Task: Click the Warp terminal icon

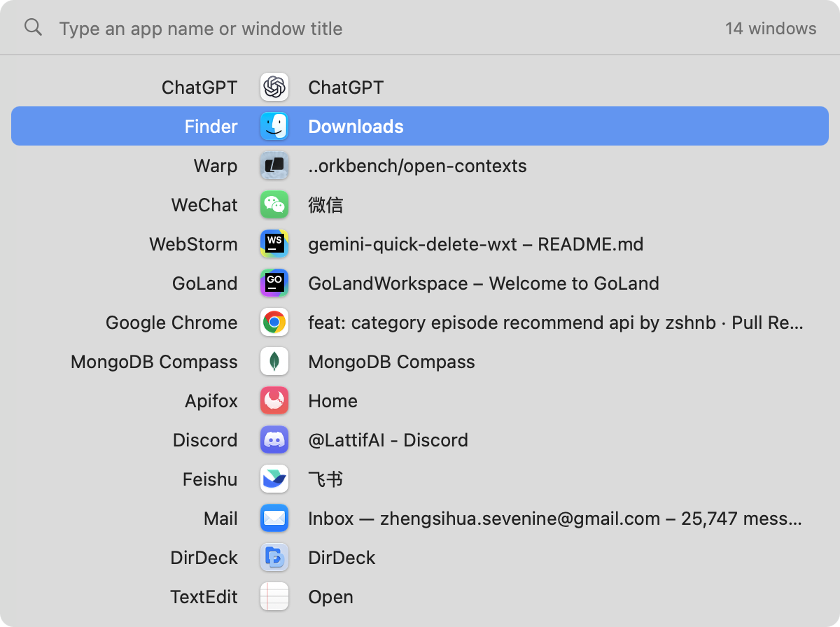Action: point(274,166)
